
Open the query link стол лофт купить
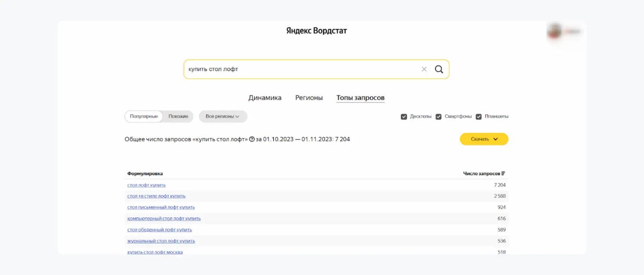[146, 185]
